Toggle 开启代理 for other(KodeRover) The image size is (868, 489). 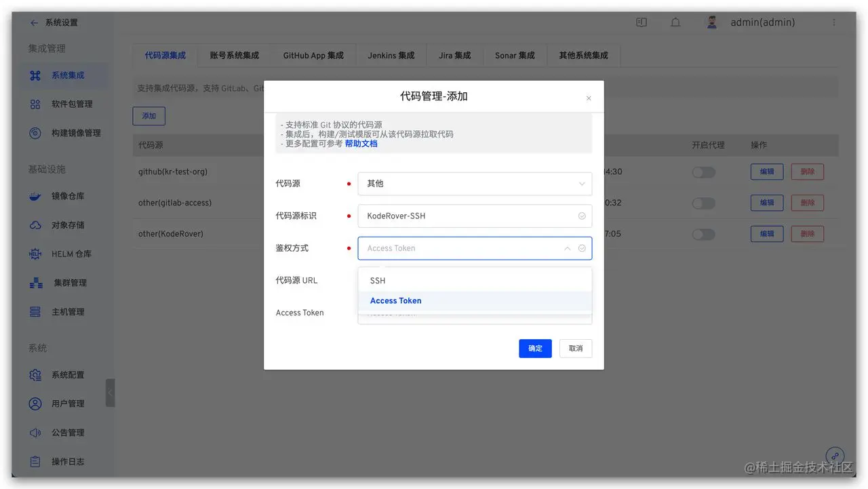point(703,234)
